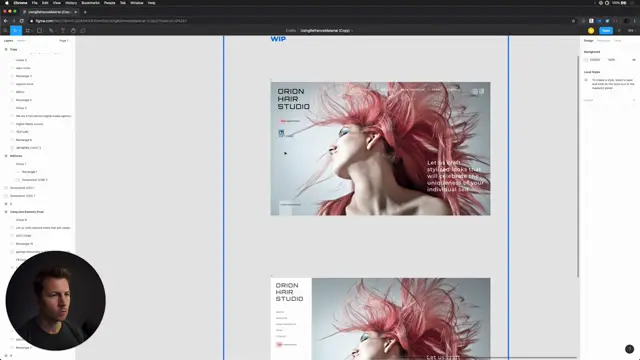Click the Local Styles grid icon
The width and height of the screenshot is (640, 360).
click(586, 80)
